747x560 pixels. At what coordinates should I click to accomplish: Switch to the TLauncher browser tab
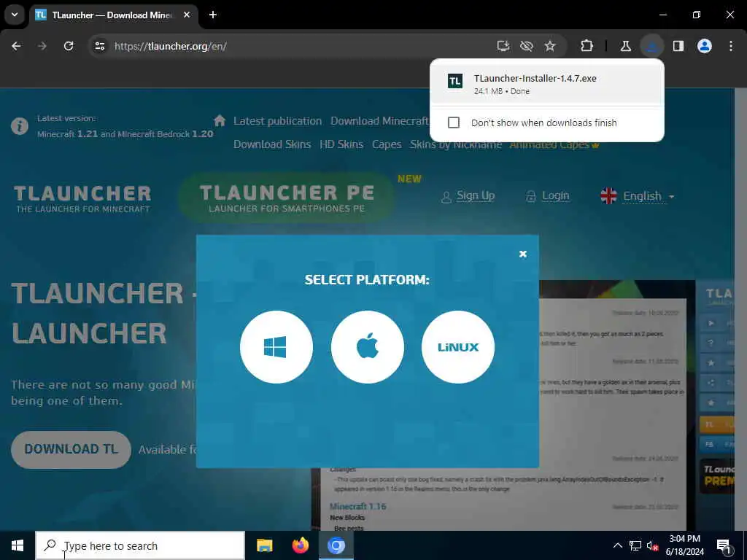(112, 15)
